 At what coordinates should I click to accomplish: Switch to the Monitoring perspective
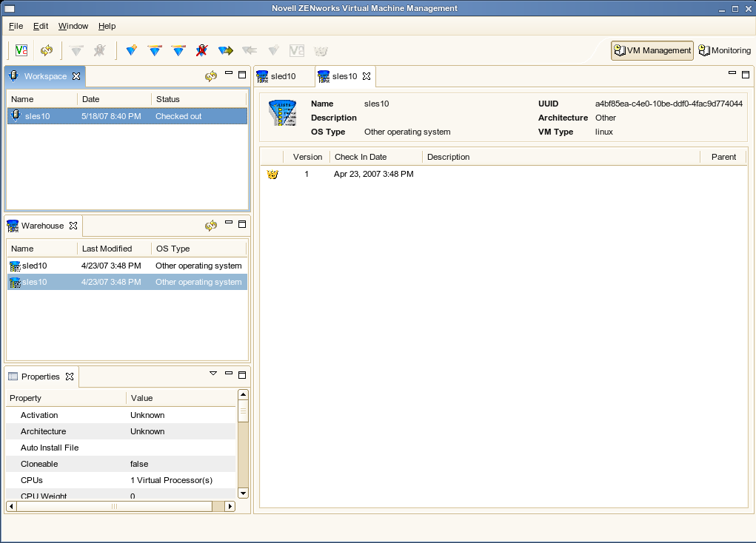coord(725,50)
